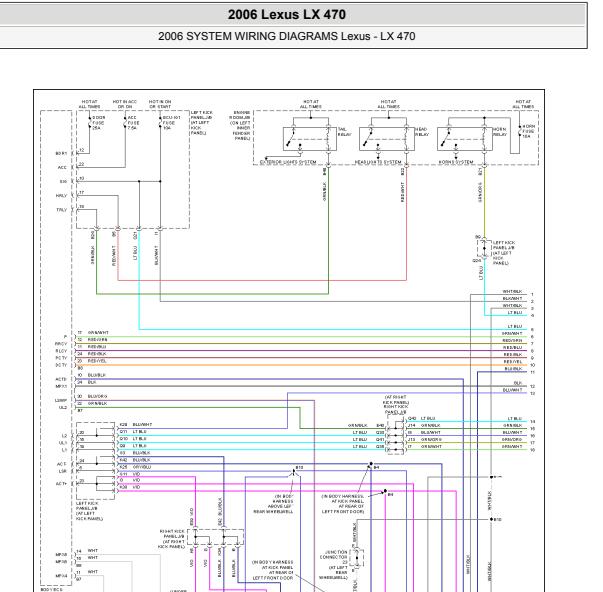Click the HORN FUSE 10A label
Viewport: 603px width, 592px height.
click(x=528, y=131)
